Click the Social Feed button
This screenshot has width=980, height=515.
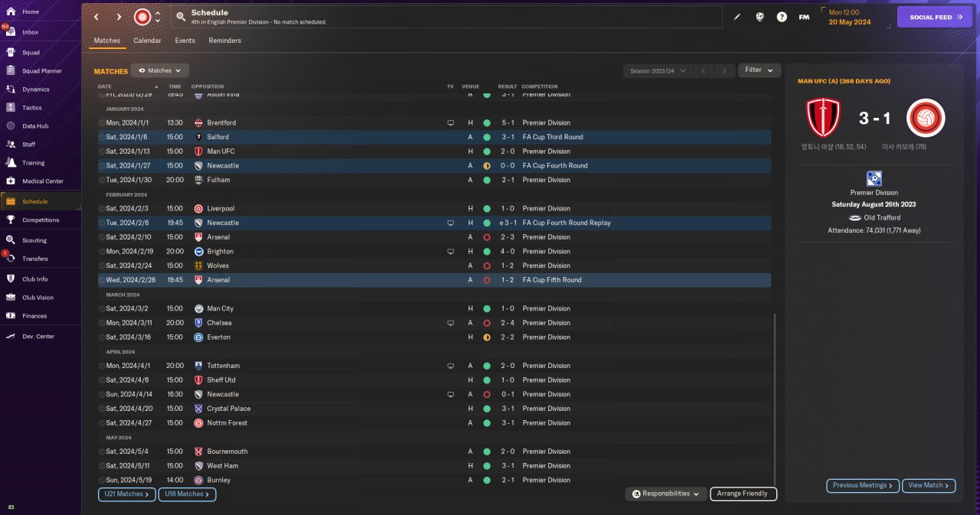(935, 17)
